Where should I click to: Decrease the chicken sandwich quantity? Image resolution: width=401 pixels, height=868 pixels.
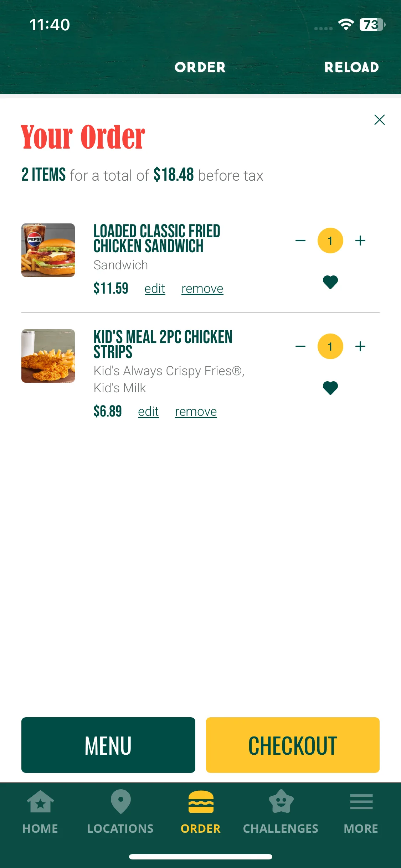[300, 241]
